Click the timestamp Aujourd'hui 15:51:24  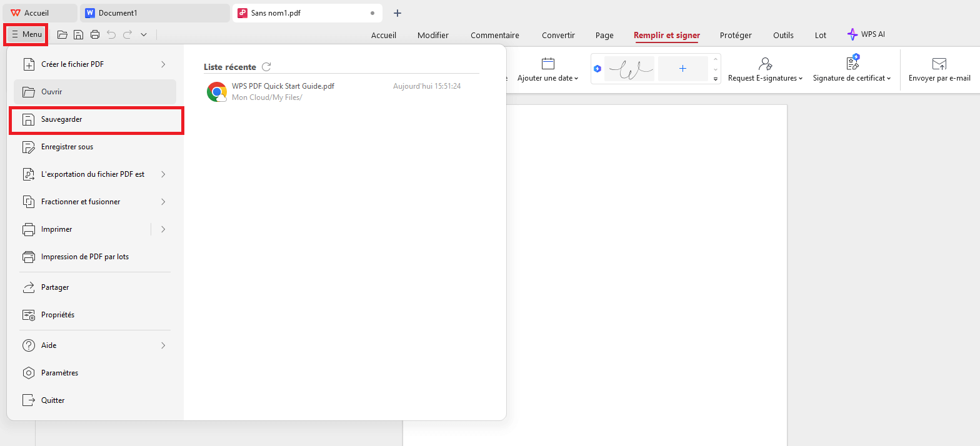pyautogui.click(x=427, y=86)
